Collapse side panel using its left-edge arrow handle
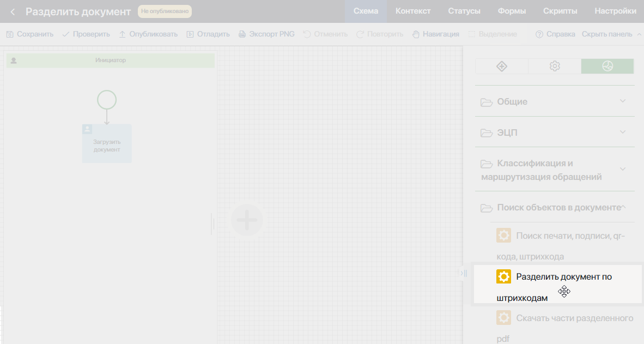 click(x=464, y=273)
